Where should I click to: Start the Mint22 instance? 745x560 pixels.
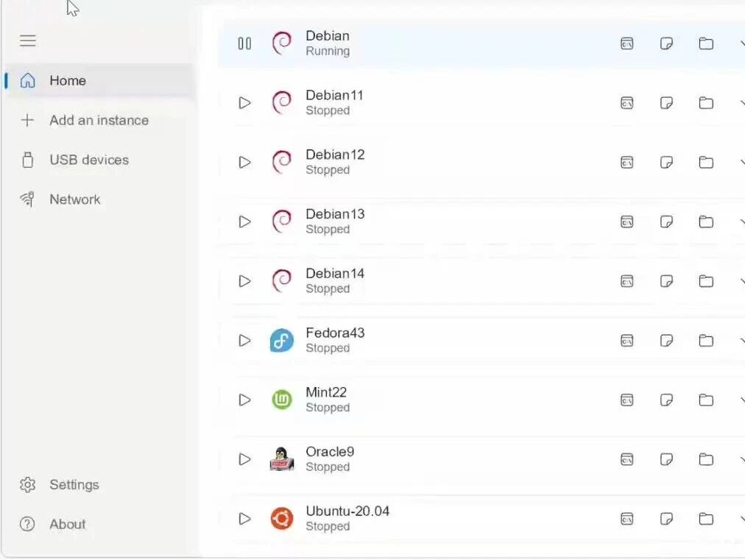pyautogui.click(x=244, y=400)
